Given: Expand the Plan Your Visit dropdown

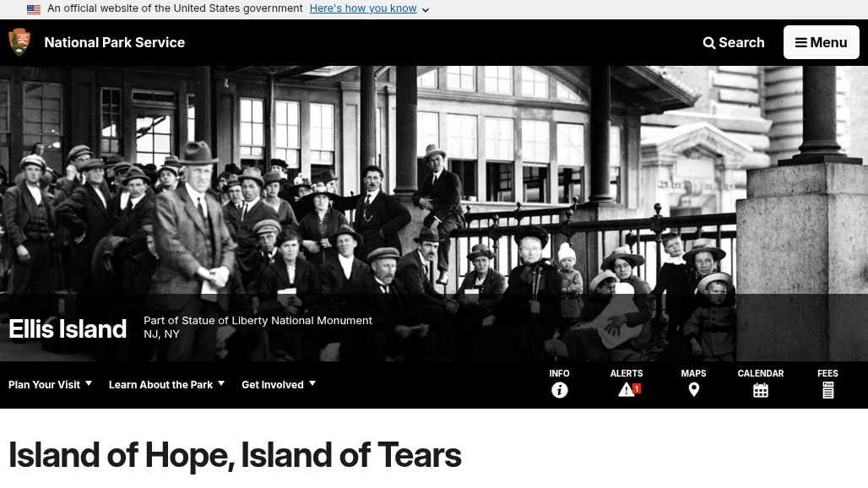Looking at the screenshot, I should click(50, 384).
